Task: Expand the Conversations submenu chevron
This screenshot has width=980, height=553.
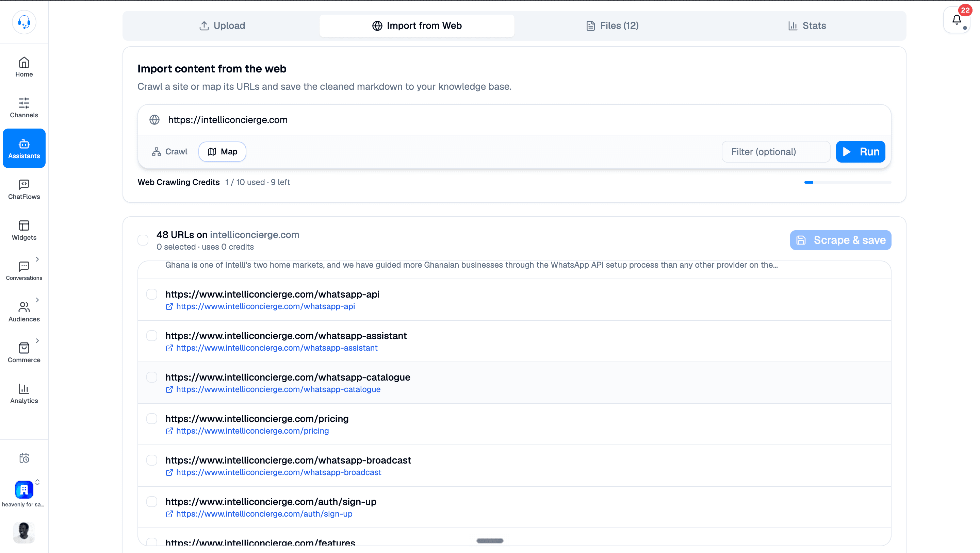Action: pos(37,259)
